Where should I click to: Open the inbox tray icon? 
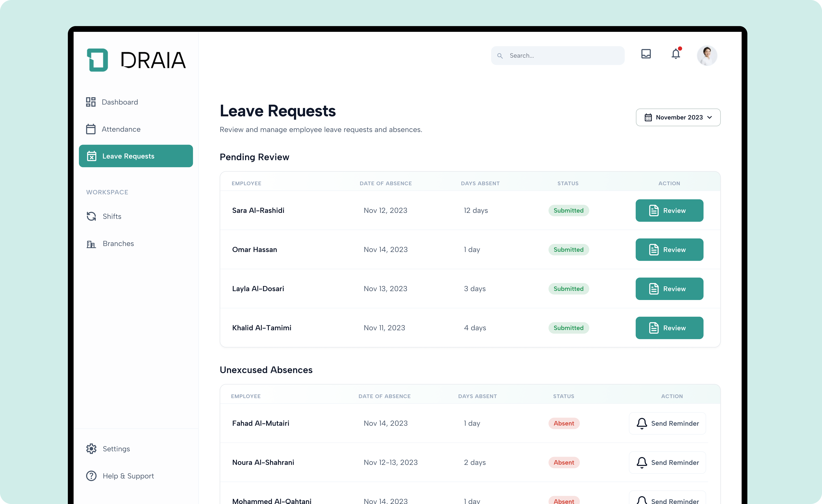[646, 54]
